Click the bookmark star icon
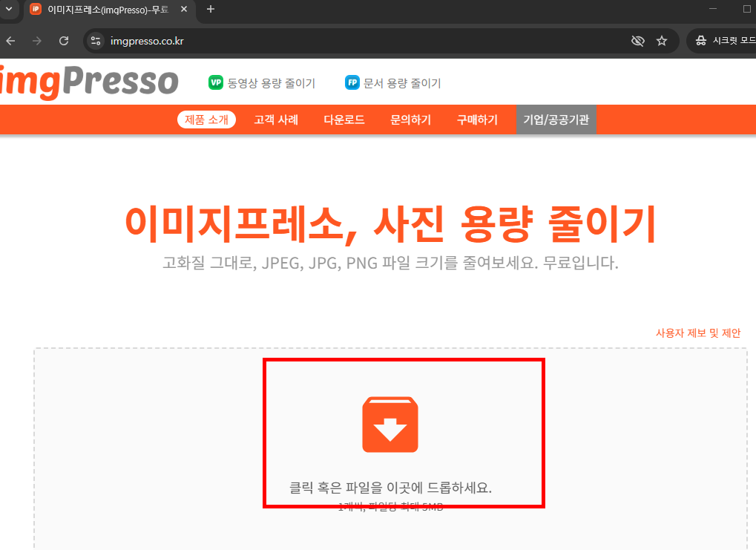 pyautogui.click(x=662, y=41)
